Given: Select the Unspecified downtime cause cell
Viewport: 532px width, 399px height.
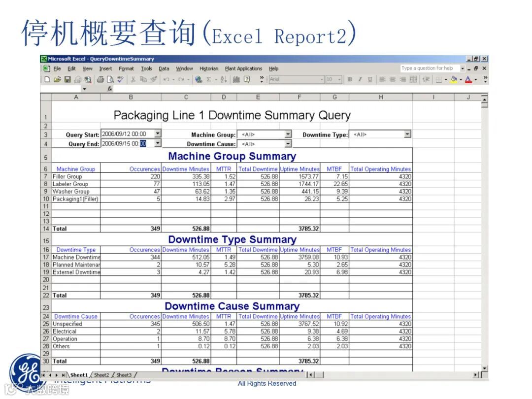Looking at the screenshot, I should (76, 324).
